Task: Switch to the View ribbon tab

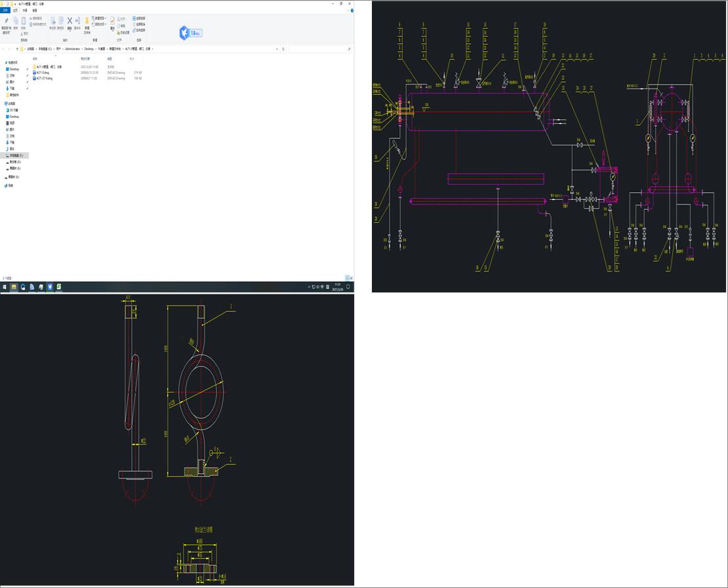Action: point(35,11)
